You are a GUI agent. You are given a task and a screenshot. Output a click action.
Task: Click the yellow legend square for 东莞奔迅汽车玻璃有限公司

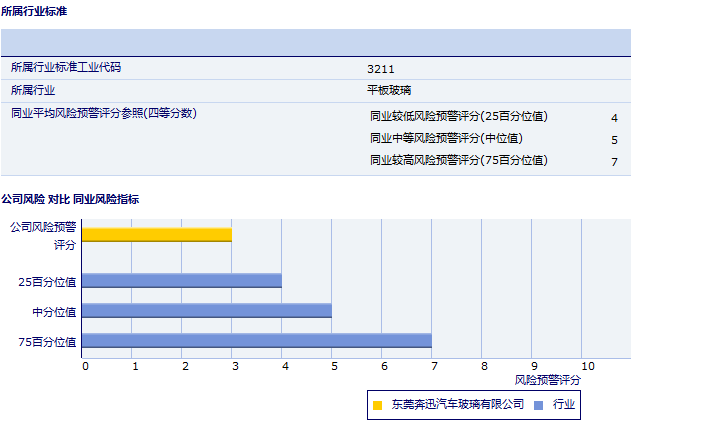coord(377,405)
